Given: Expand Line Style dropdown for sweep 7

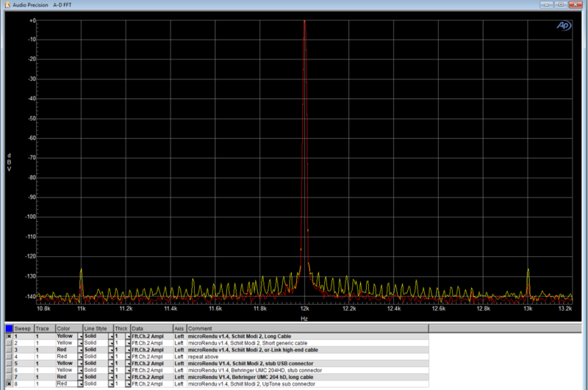Looking at the screenshot, I should (x=110, y=377).
